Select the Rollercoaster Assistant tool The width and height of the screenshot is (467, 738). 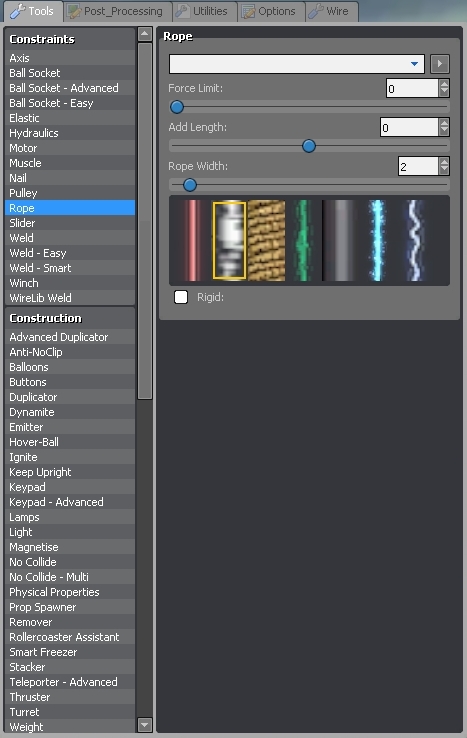pyautogui.click(x=70, y=637)
